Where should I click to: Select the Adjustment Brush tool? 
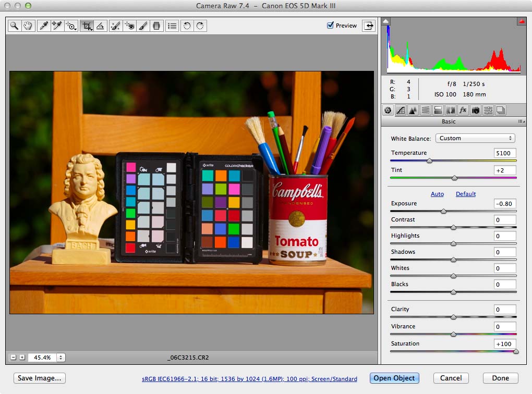pyautogui.click(x=143, y=26)
